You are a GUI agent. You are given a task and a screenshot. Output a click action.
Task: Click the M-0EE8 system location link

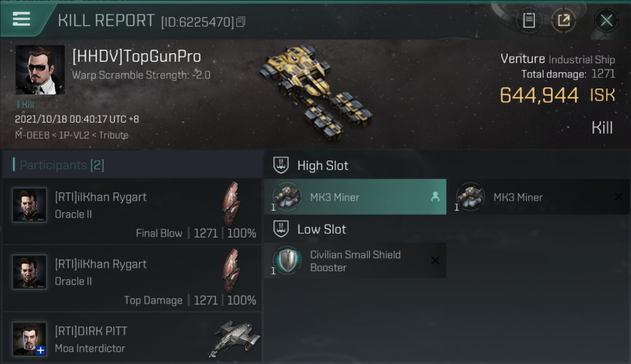[33, 135]
